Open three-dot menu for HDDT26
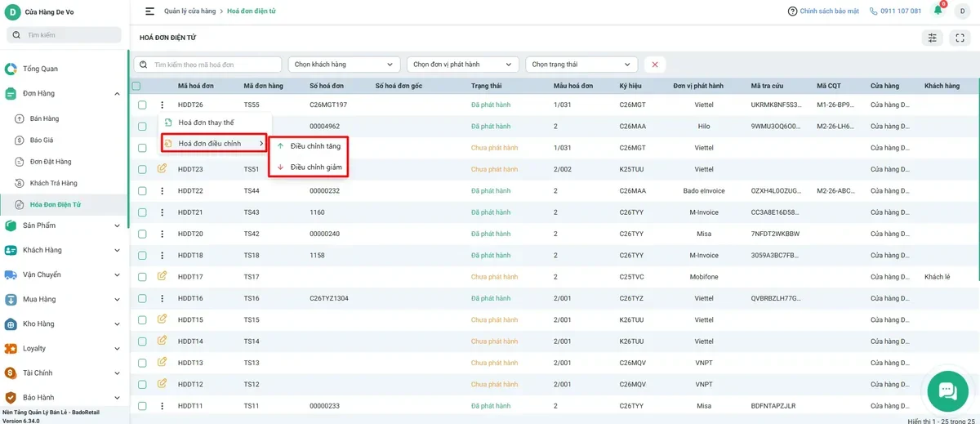This screenshot has width=980, height=424. pos(162,105)
